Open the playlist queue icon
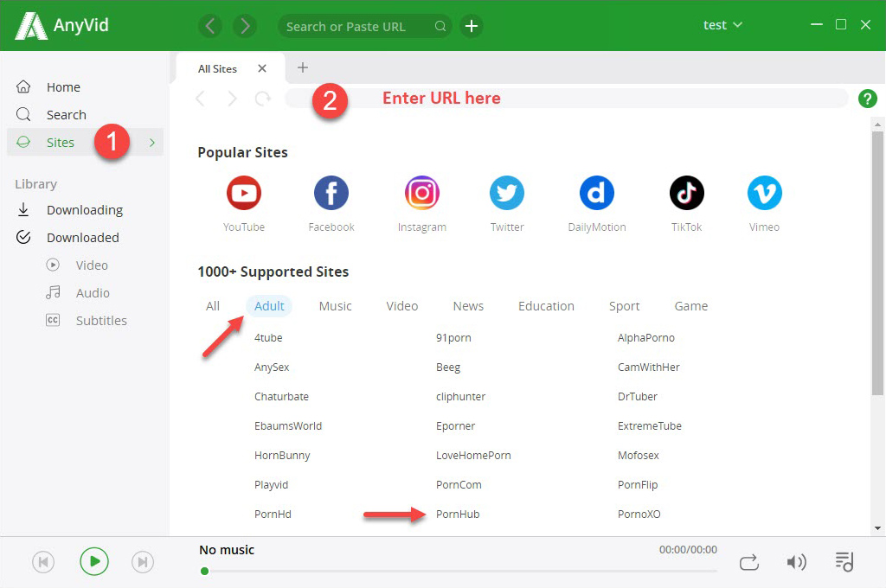Screen dimensions: 886x588 (x=844, y=562)
